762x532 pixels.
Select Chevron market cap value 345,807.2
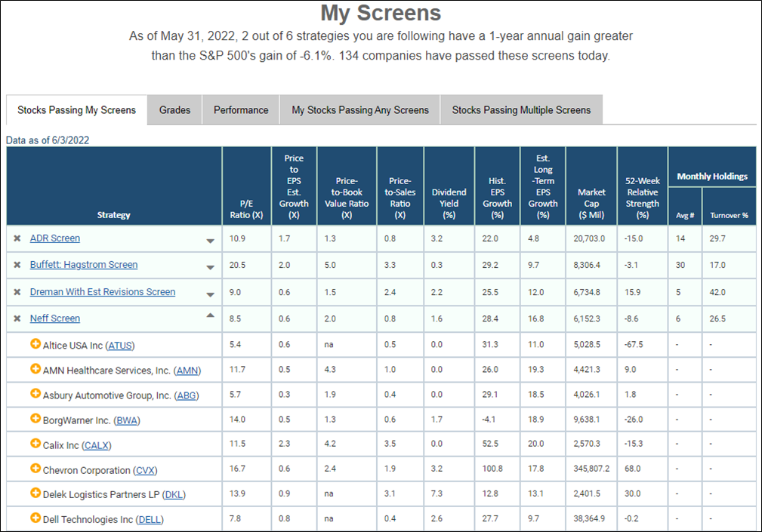591,469
